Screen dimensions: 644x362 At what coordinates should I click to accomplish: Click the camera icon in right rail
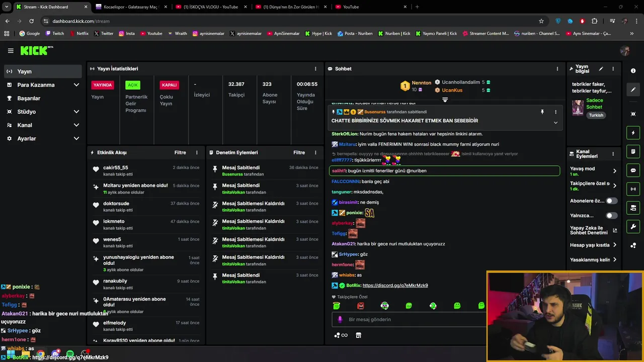pos(633,208)
